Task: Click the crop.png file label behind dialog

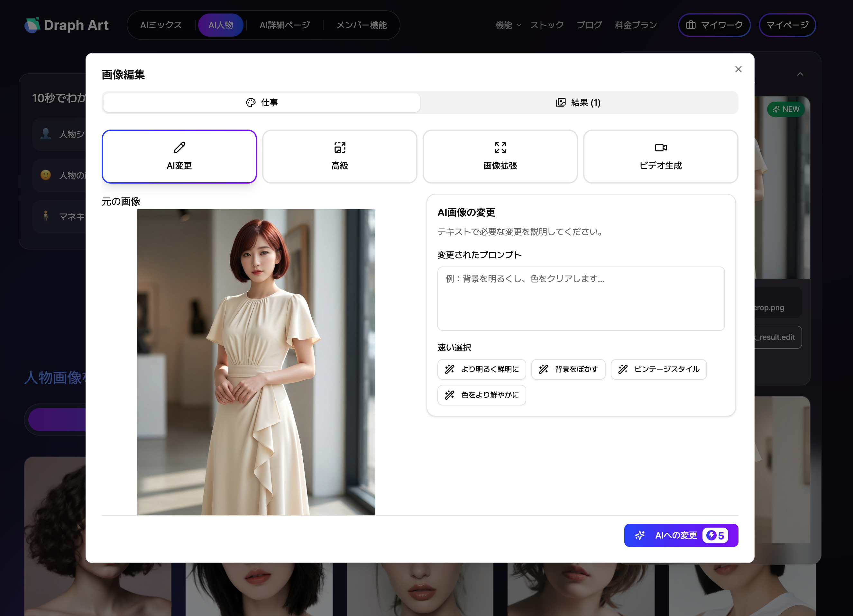Action: pos(769,308)
